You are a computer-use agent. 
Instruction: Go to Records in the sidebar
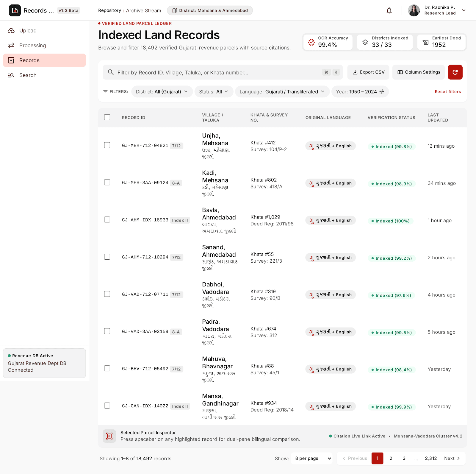(44, 60)
